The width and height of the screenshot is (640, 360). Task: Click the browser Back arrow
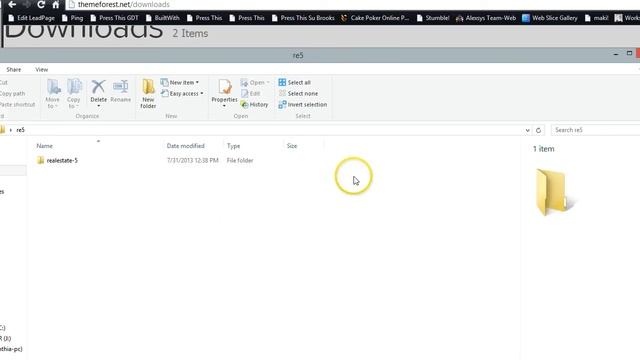click(12, 4)
